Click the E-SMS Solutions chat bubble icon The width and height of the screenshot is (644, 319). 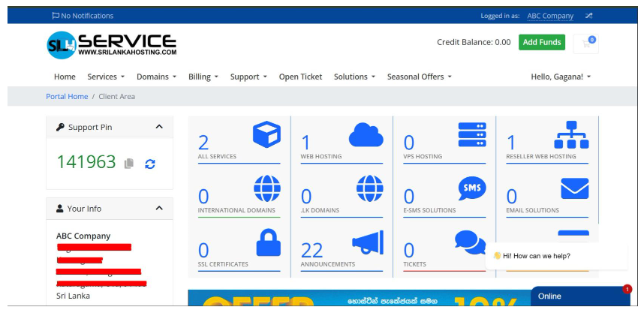(x=471, y=188)
